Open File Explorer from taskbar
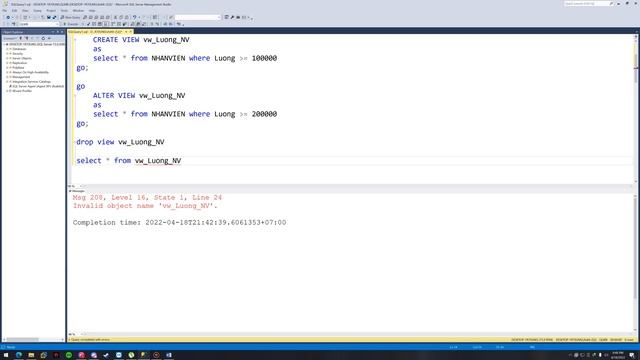Viewport: 640px width, 360px height. click(31, 355)
